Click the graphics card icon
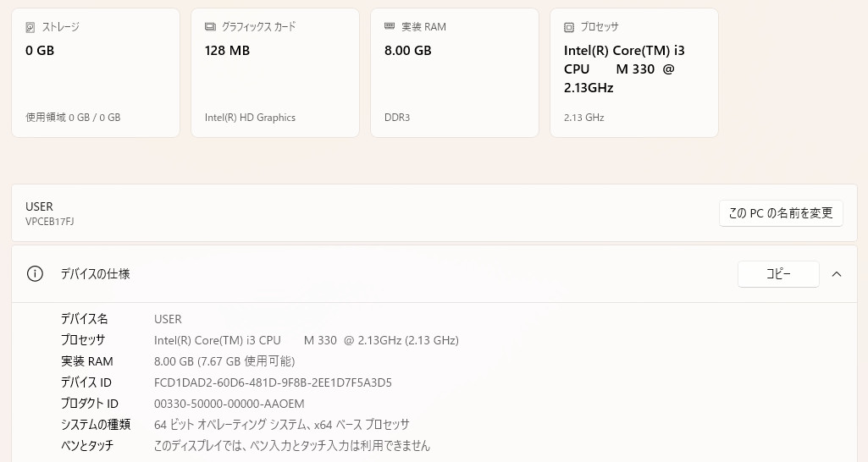 coord(210,26)
